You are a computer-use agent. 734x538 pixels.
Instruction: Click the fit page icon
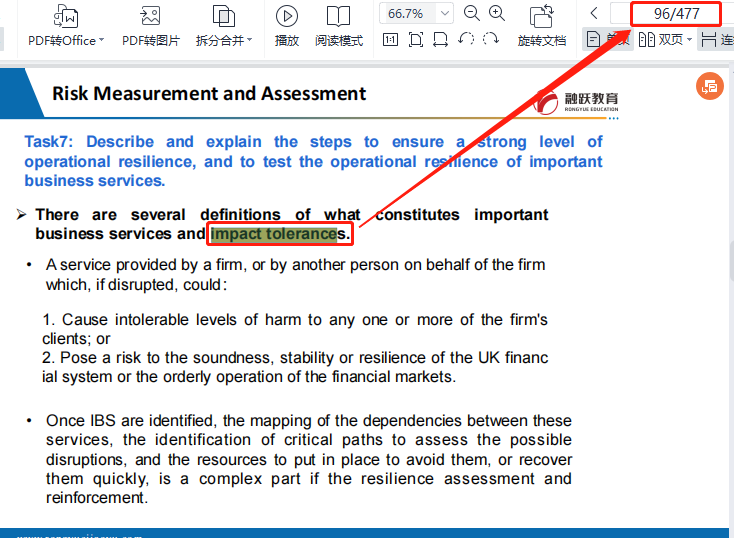(416, 40)
